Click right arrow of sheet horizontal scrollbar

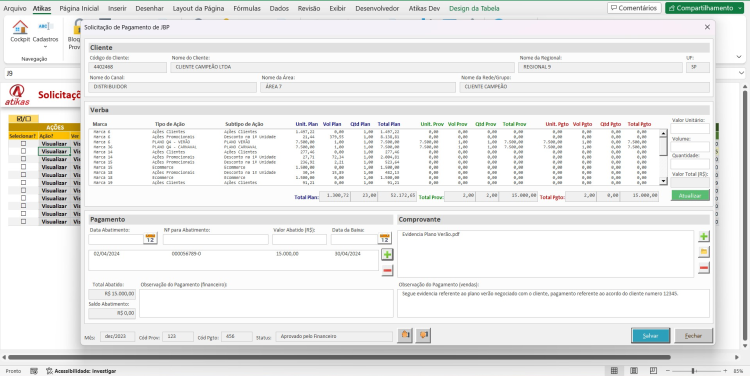(x=737, y=357)
